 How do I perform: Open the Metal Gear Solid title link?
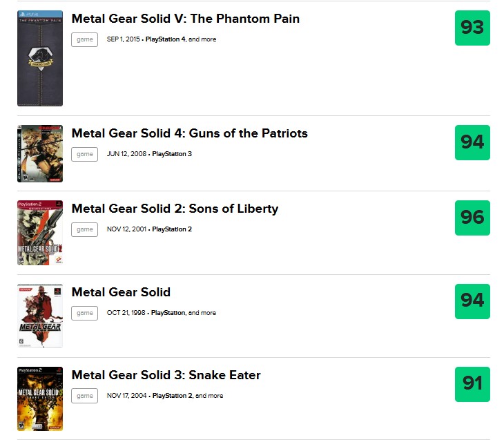point(121,292)
